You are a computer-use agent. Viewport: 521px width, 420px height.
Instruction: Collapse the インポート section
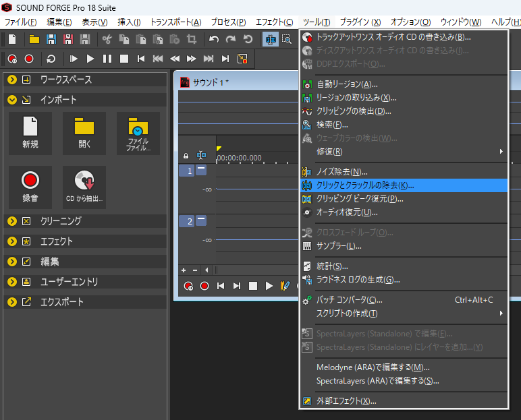(12, 100)
